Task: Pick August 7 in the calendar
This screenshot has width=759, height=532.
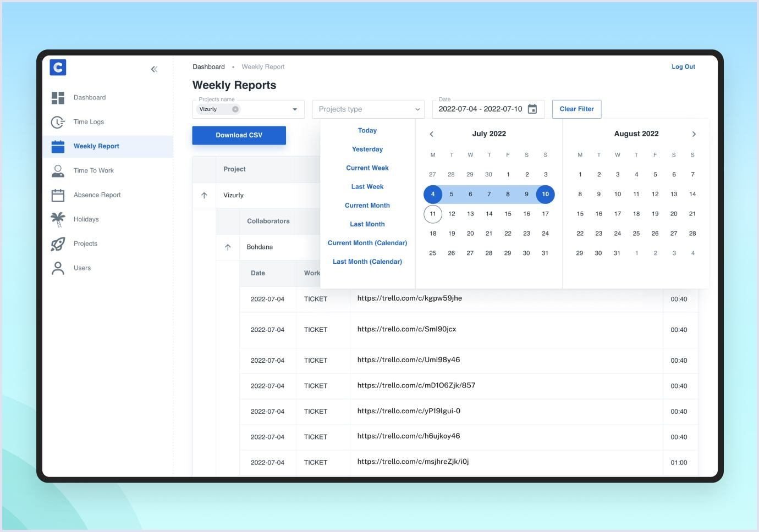Action: click(692, 174)
